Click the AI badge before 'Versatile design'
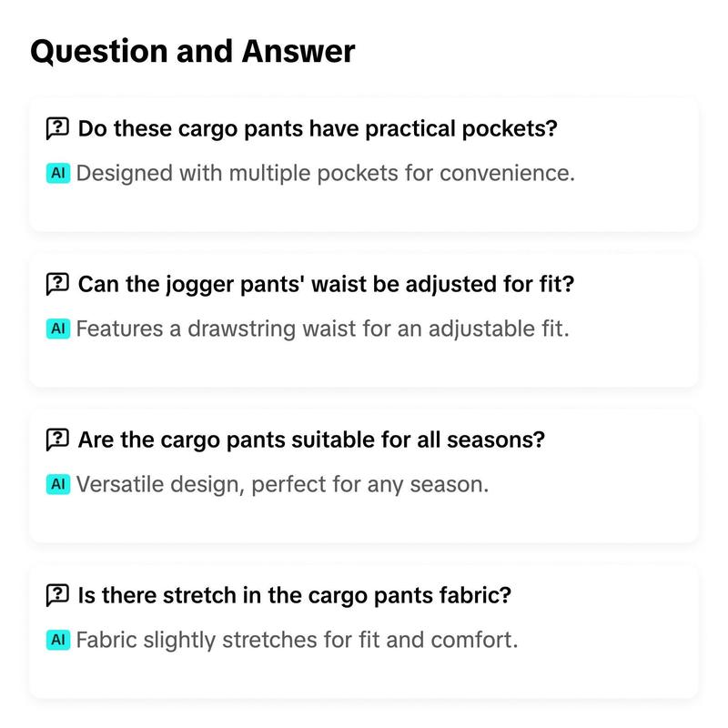Image resolution: width=728 pixels, height=728 pixels. (58, 484)
